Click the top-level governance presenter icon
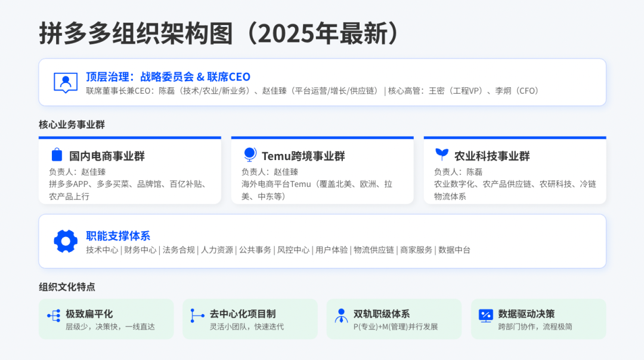644x360 pixels. (x=66, y=82)
